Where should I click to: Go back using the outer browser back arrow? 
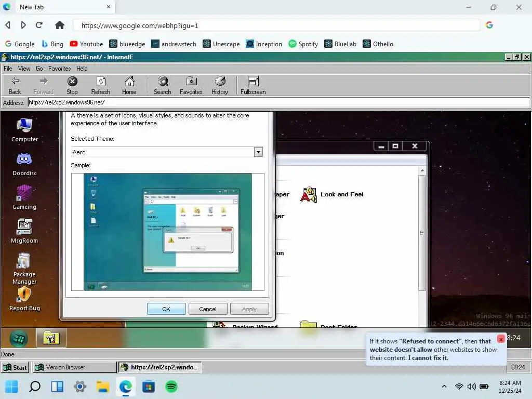pos(8,25)
